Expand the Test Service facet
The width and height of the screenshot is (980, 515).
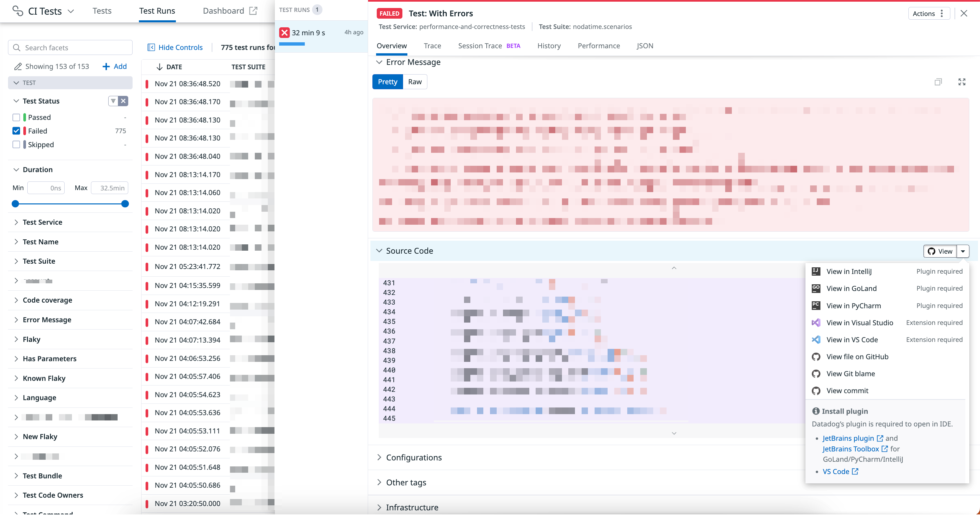16,222
